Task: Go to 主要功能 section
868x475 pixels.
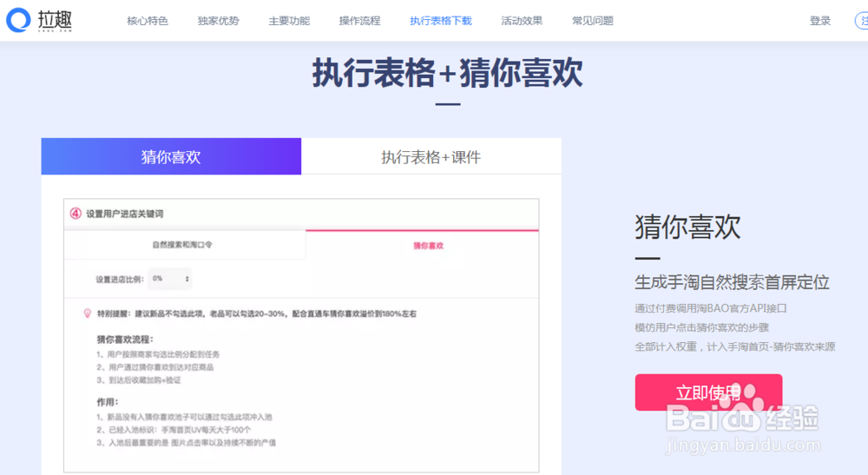Action: (x=289, y=21)
